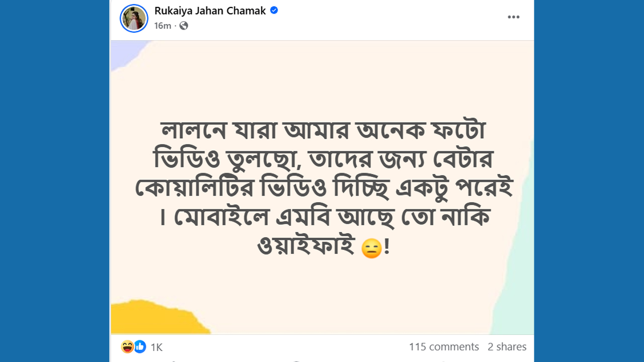View the 2 shares list

507,346
